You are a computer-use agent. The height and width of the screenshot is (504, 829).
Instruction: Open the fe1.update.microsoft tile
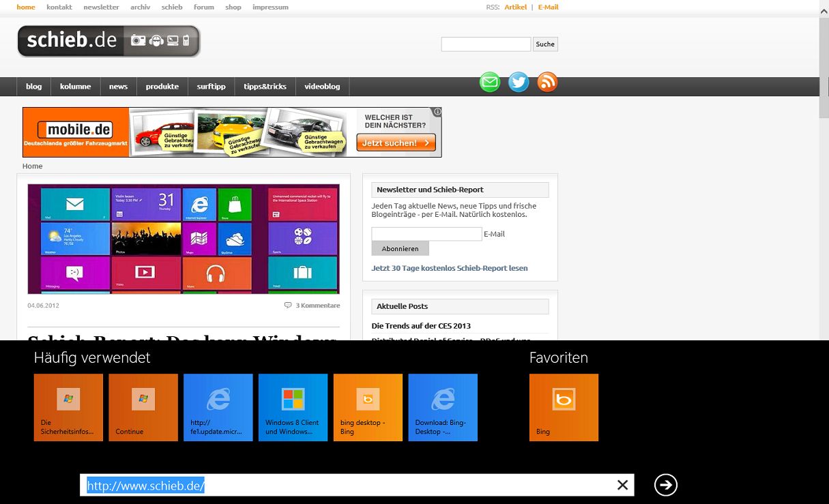click(218, 407)
